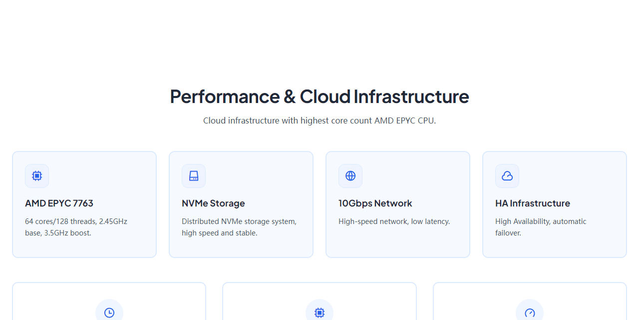Click the clock icon in the lower left card
The height and width of the screenshot is (320, 644).
coord(109,312)
